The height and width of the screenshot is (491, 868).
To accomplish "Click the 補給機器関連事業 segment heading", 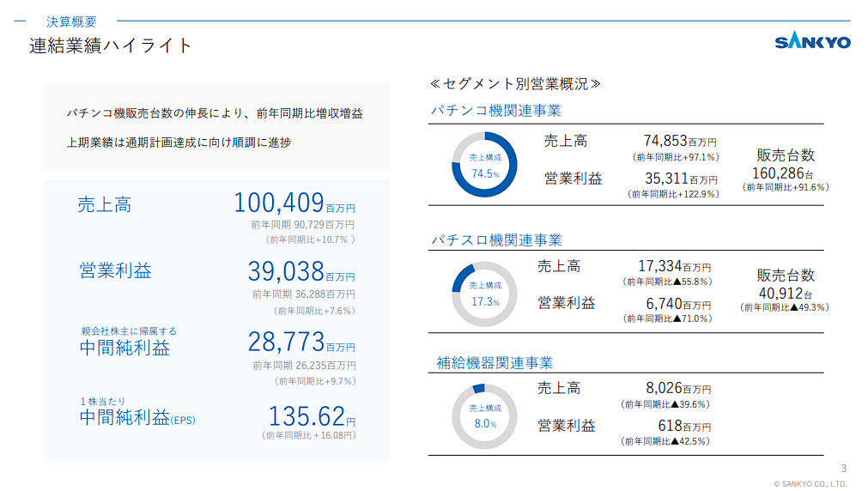I will [x=495, y=363].
